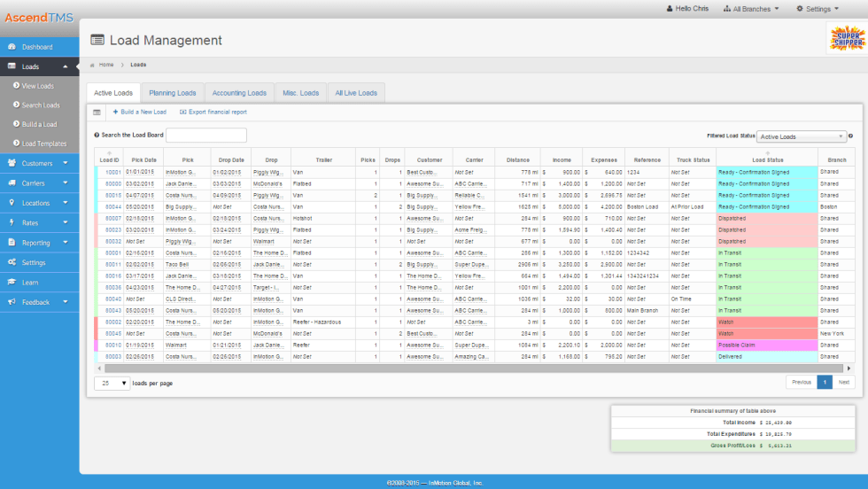Expand the Reporting sidebar menu

[x=66, y=243]
